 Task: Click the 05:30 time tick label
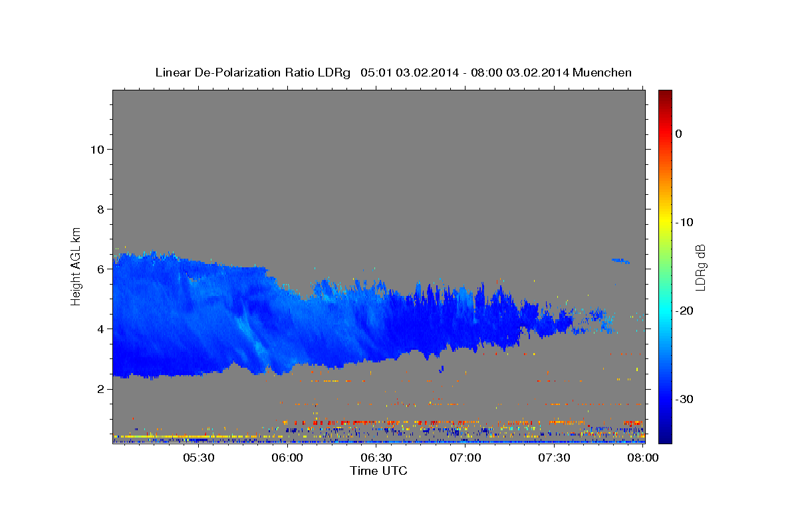198,458
